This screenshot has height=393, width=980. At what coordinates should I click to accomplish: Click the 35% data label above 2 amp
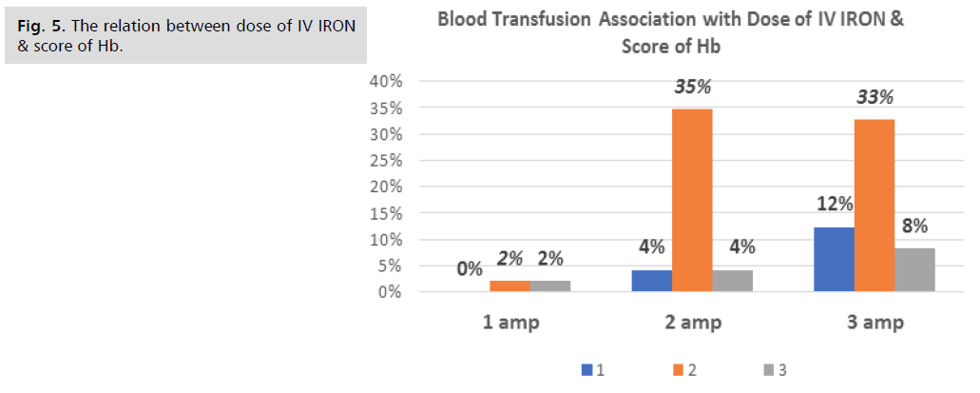click(691, 88)
